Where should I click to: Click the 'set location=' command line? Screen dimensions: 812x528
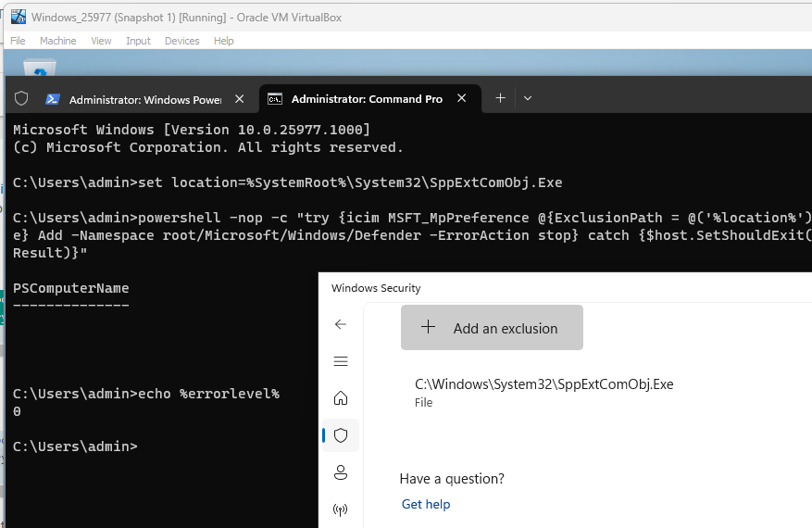pyautogui.click(x=287, y=182)
